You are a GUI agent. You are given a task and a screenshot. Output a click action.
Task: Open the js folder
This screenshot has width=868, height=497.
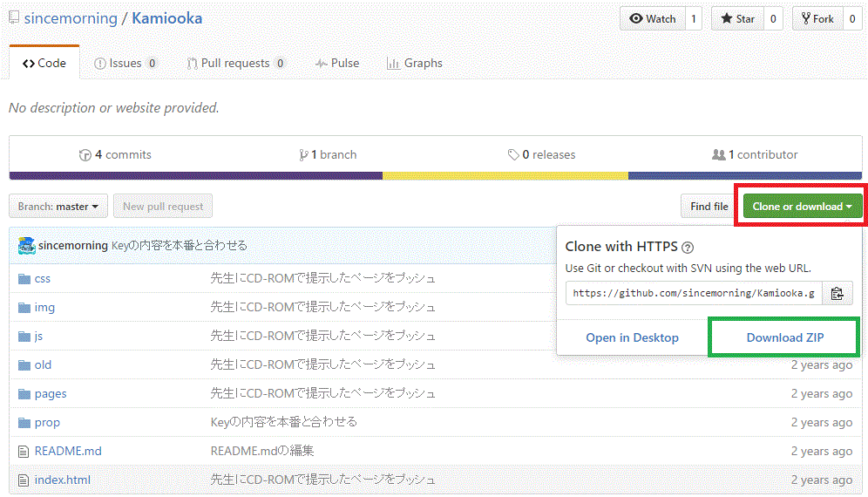pos(38,337)
